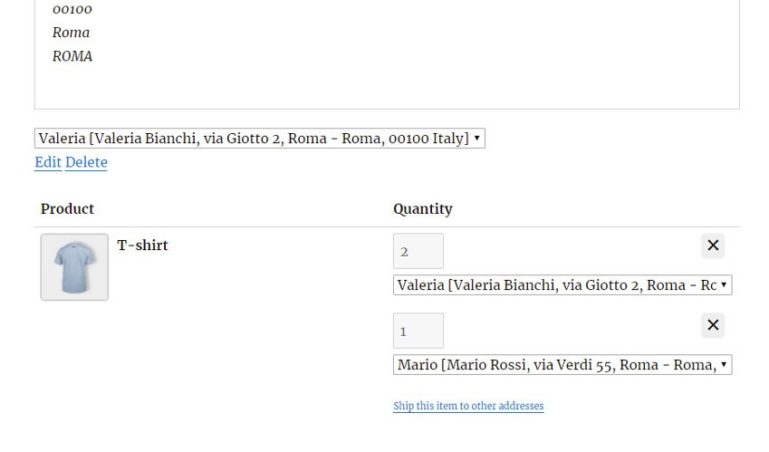Image resolution: width=769 pixels, height=452 pixels.
Task: Expand the Valeria address selector for quantity 2
Action: [563, 285]
